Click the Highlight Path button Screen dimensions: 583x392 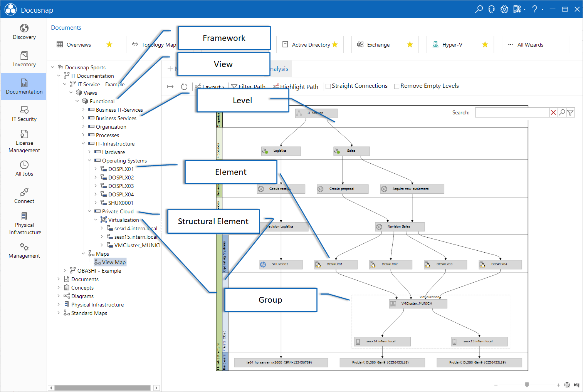pyautogui.click(x=296, y=87)
